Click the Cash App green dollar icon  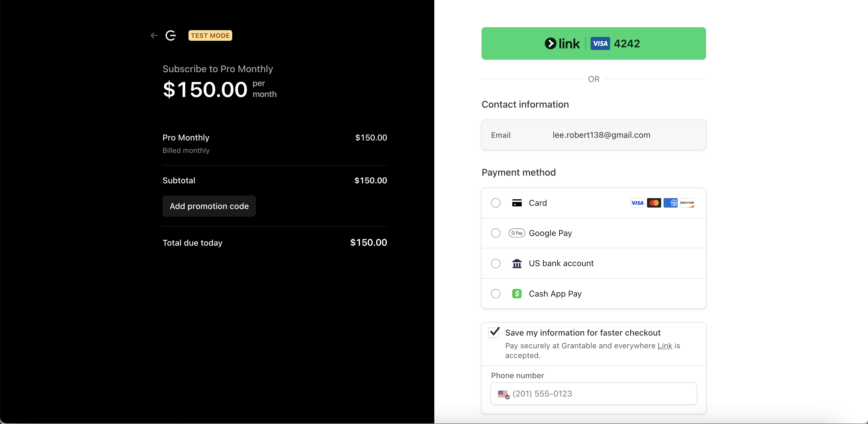(x=517, y=294)
